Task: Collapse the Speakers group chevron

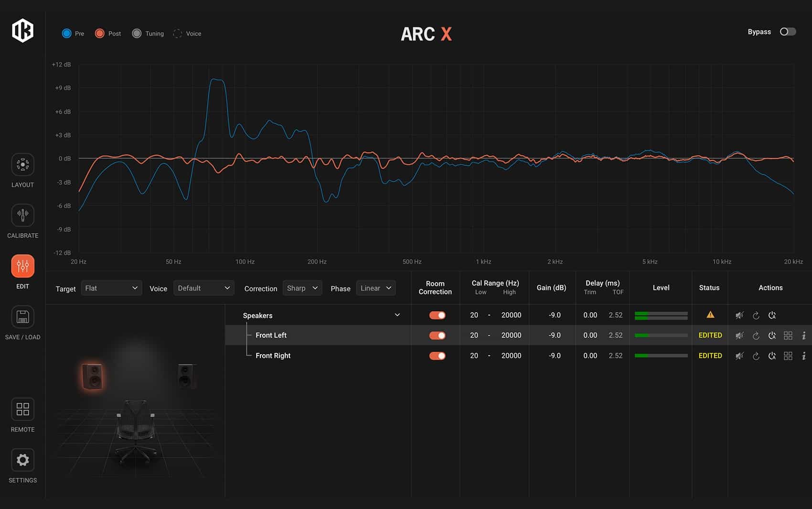Action: coord(397,315)
